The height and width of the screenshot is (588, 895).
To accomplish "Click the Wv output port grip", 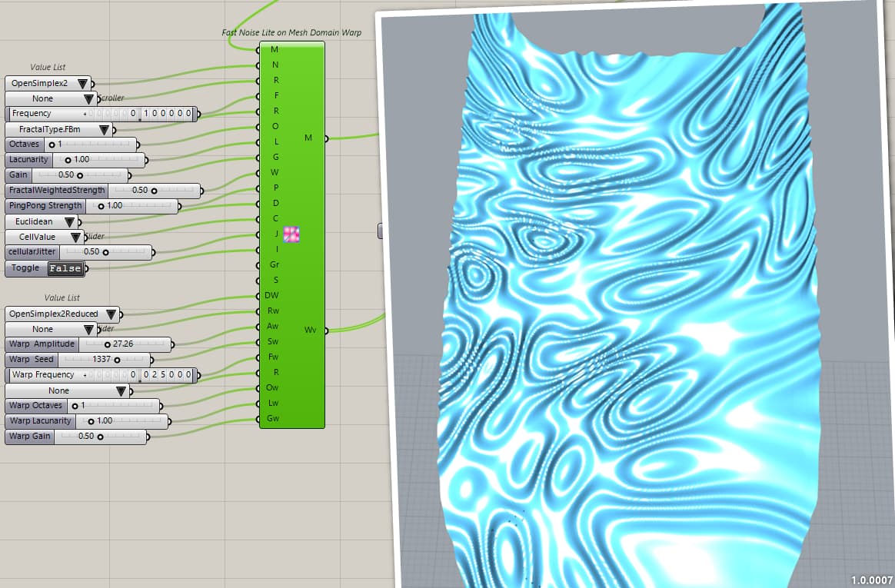I will 326,331.
